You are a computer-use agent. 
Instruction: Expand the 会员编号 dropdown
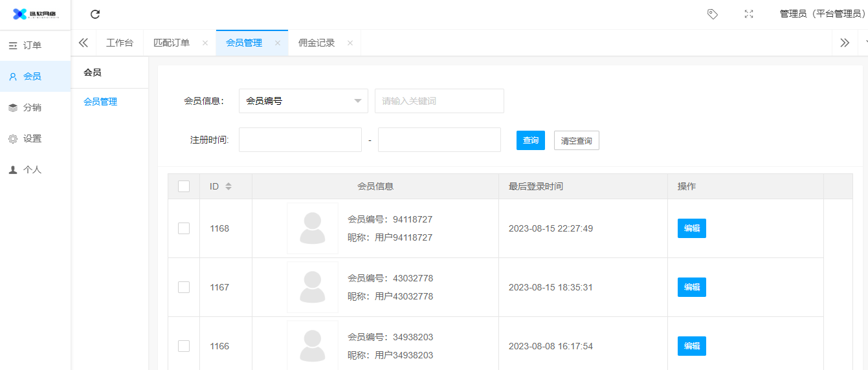pyautogui.click(x=303, y=101)
